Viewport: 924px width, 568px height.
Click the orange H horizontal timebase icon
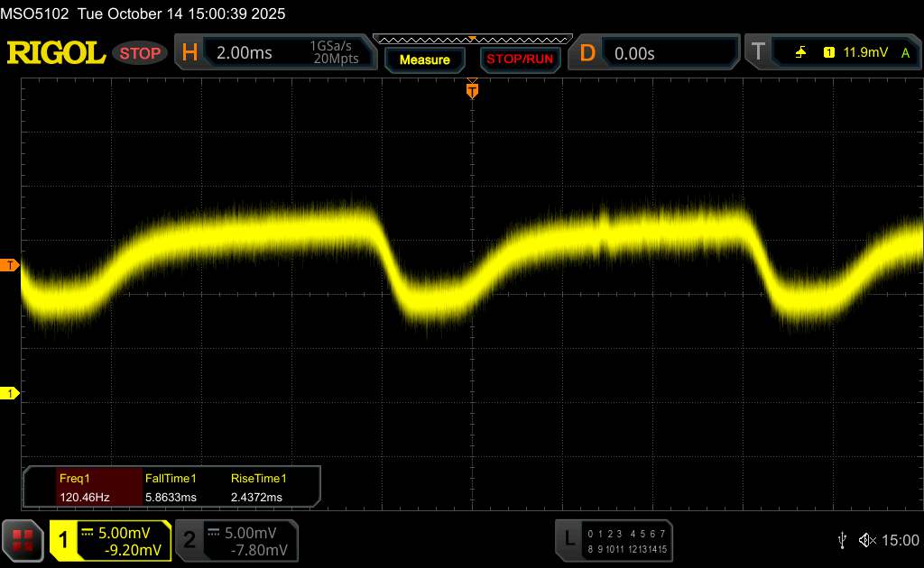click(189, 53)
